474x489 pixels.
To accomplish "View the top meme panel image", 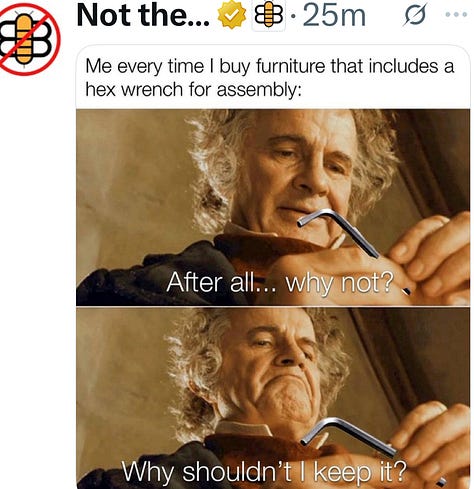I will tap(273, 207).
